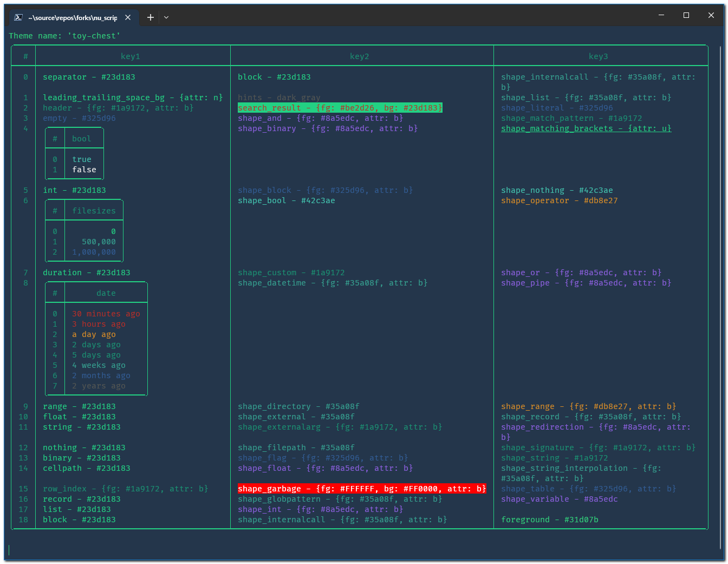Viewport: 728px width, 564px height.
Task: Click the 'true' value in bool table
Action: tap(82, 159)
